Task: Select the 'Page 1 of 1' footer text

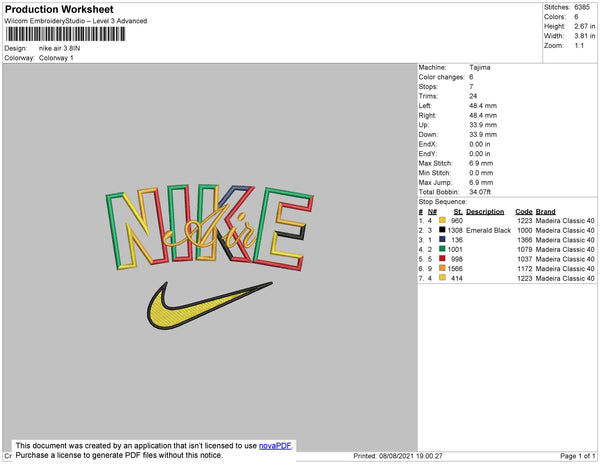Action: (577, 456)
